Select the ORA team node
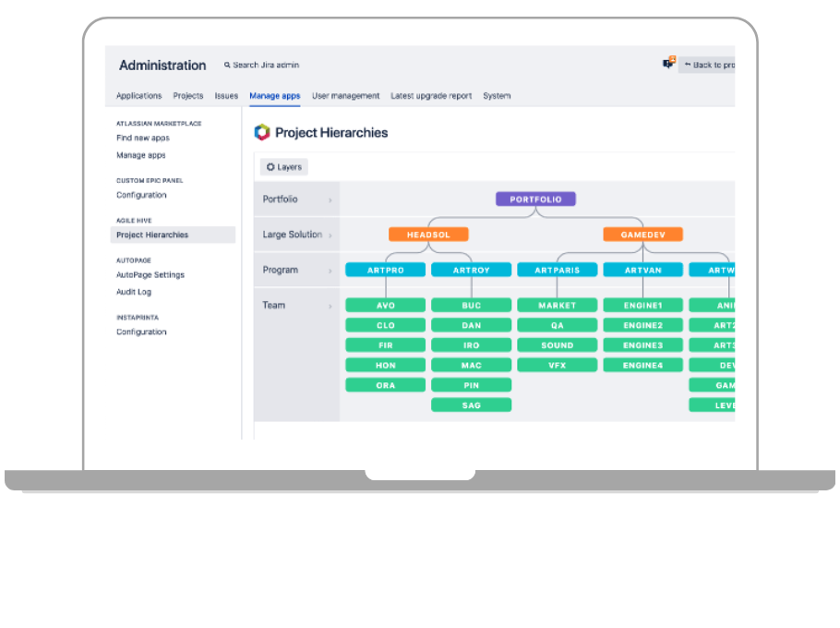 click(x=386, y=385)
